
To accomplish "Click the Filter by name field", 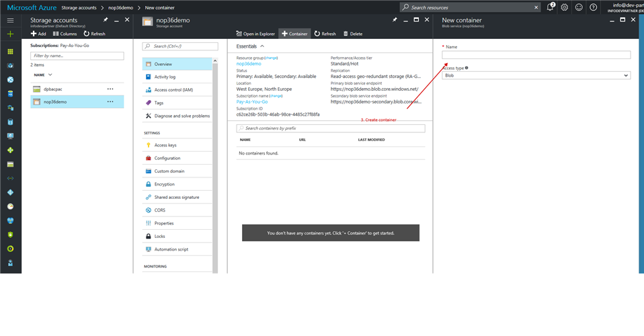I will [x=77, y=56].
